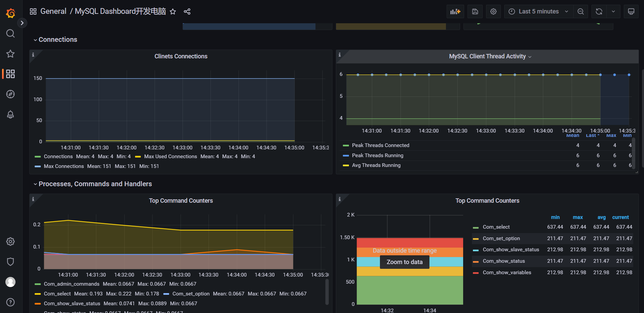Open left Top Command Counters panel title menu
Image resolution: width=644 pixels, height=313 pixels.
(181, 201)
